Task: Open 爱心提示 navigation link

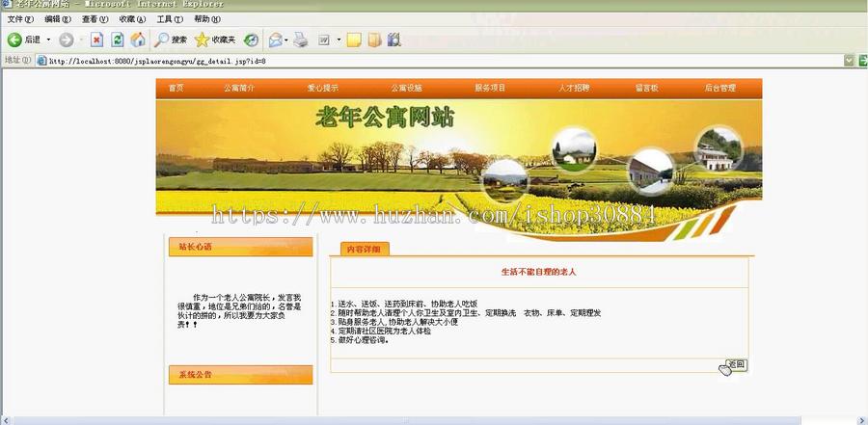Action: pos(323,88)
